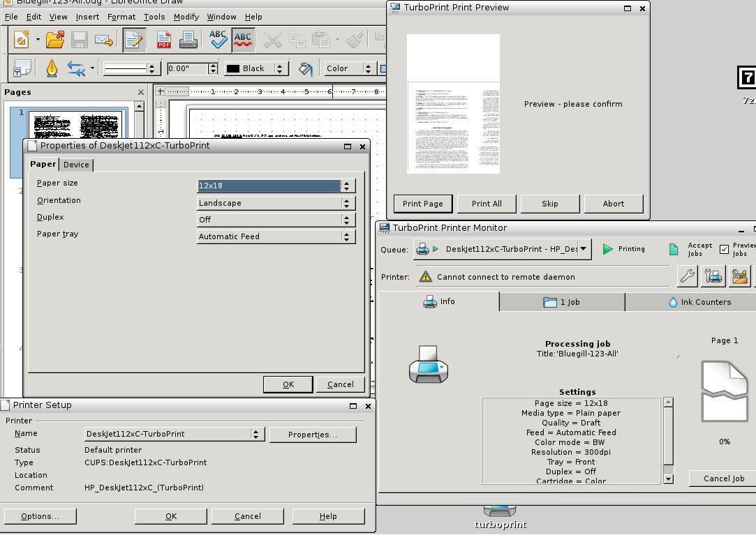Screen dimensions: 756x535
Task: Toggle the Preview Jobs checkbox
Action: [x=724, y=249]
